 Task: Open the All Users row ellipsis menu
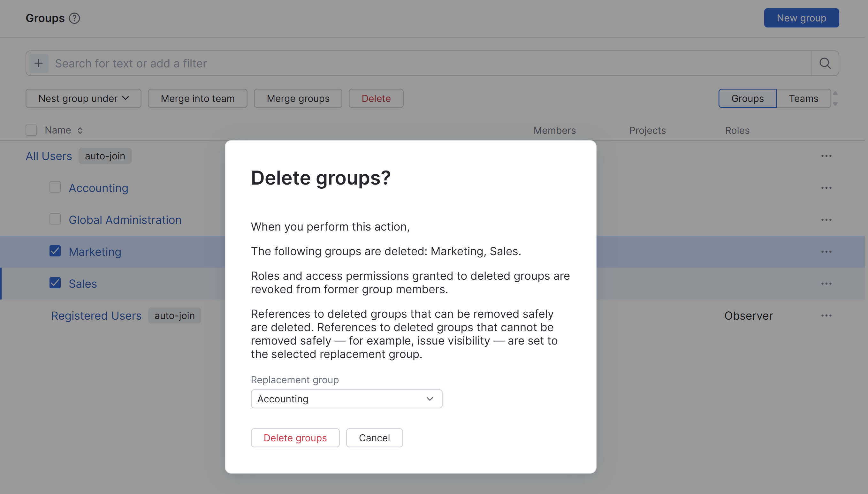coord(826,156)
